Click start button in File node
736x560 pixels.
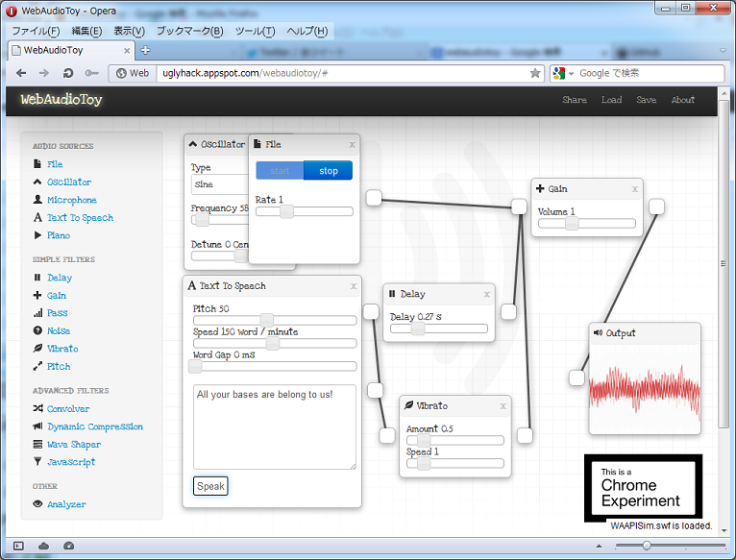[x=280, y=170]
